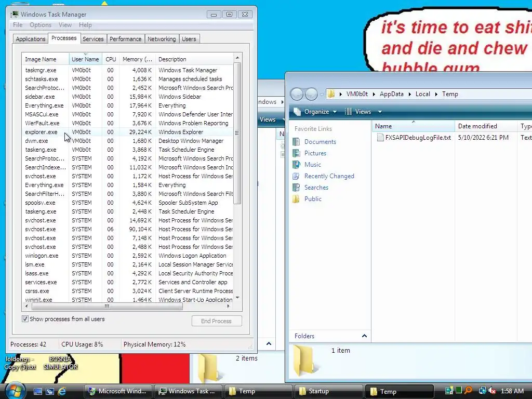Image resolution: width=532 pixels, height=399 pixels.
Task: Open BOSNIA SIMULATOR desktop icon
Action: click(60, 363)
